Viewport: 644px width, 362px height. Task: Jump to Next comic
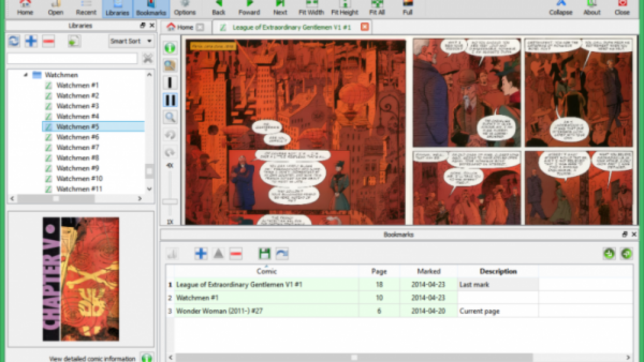pyautogui.click(x=280, y=8)
